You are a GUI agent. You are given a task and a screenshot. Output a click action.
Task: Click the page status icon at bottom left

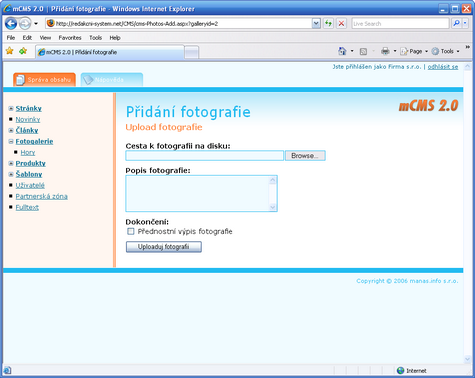pos(7,370)
